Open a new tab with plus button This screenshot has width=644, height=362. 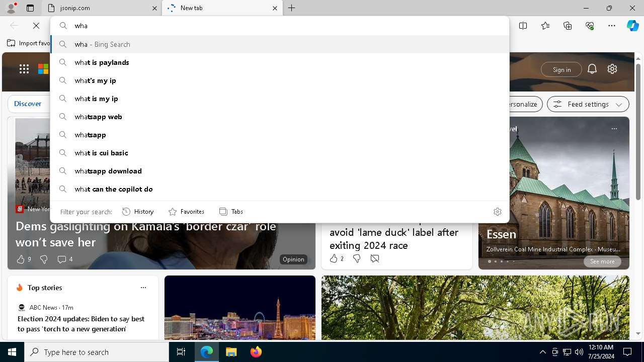coord(292,8)
